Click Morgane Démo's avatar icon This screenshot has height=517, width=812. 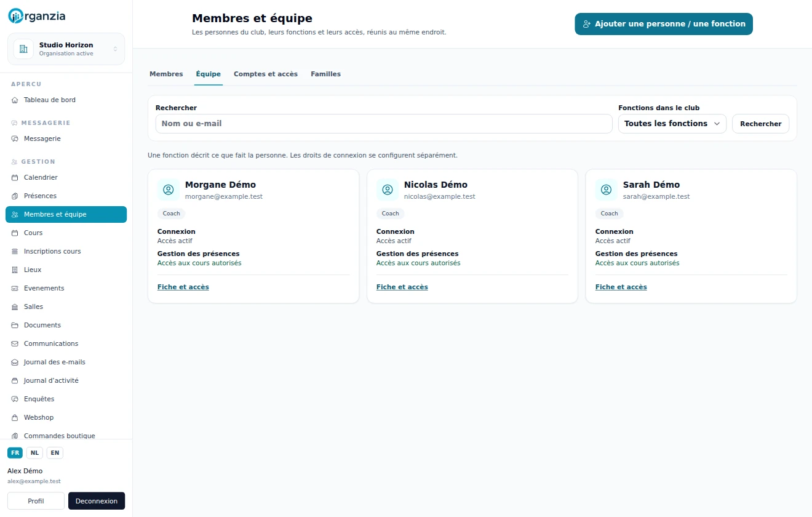click(169, 190)
